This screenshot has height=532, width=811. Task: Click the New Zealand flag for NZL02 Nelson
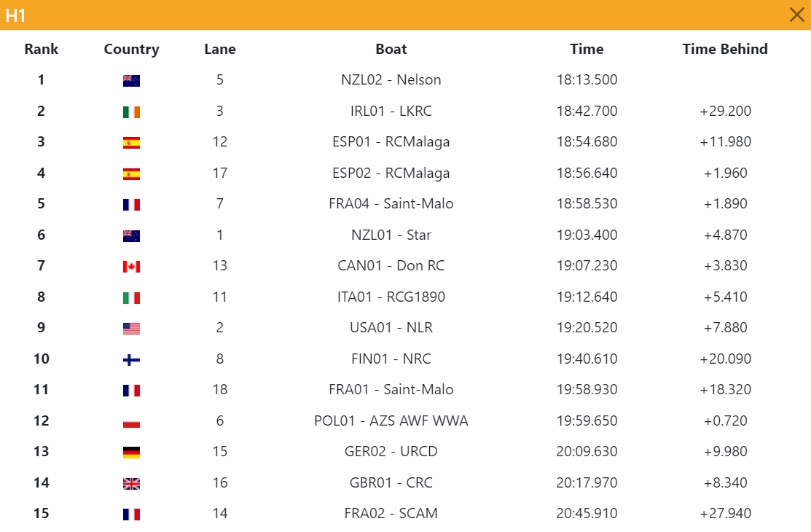pyautogui.click(x=131, y=81)
